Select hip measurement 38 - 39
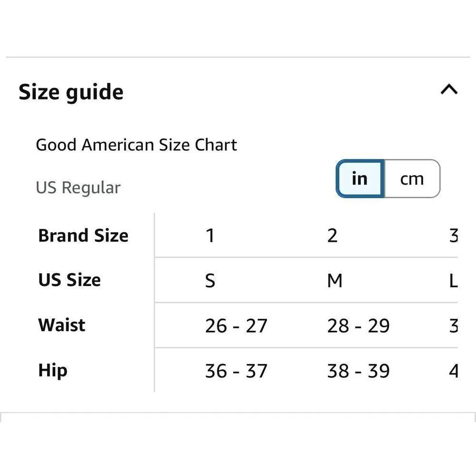This screenshot has width=476, height=476. coord(359,371)
